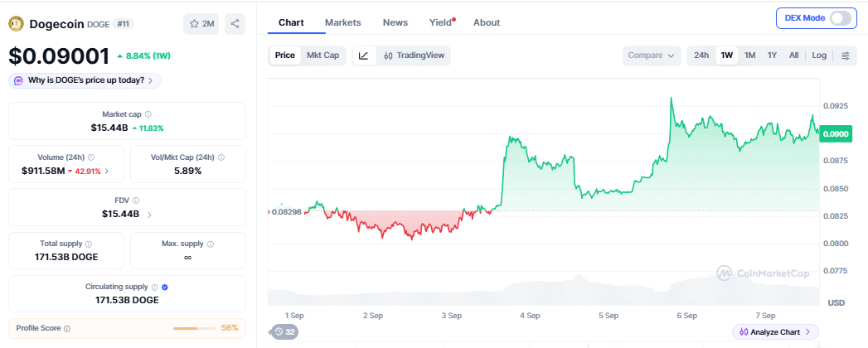The image size is (868, 348).
Task: Select the 1M time range
Action: 749,56
